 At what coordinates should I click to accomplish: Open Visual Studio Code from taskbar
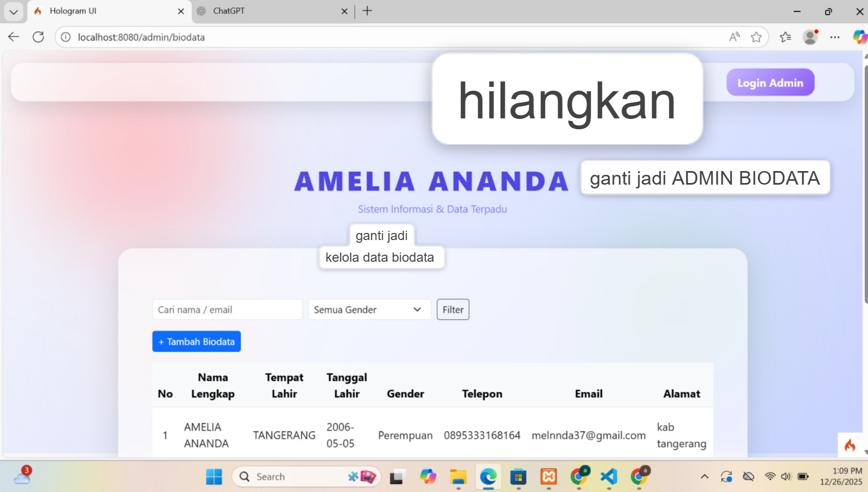click(609, 477)
